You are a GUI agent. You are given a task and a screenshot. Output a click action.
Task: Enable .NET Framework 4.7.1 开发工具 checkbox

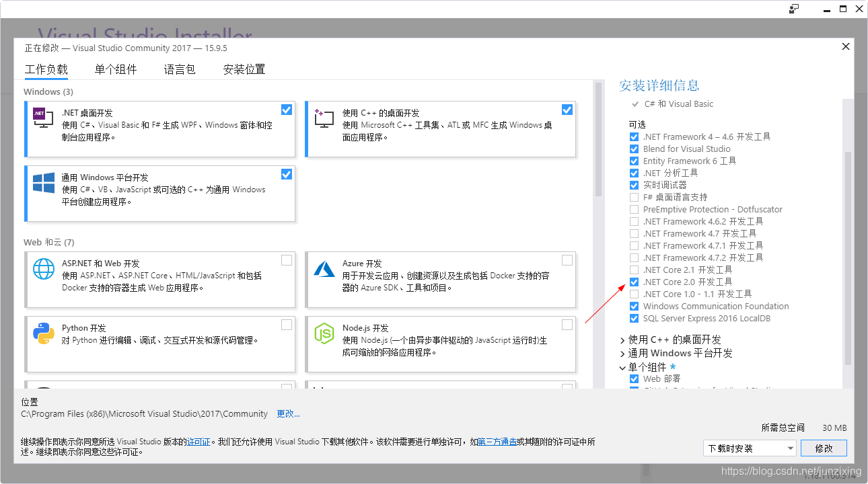point(634,245)
